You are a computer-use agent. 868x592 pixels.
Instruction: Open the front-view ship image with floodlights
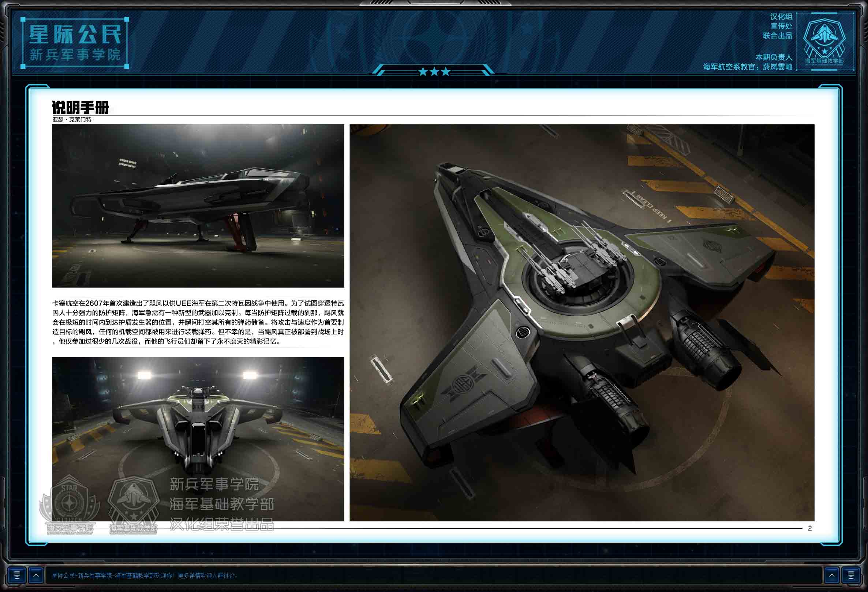click(198, 439)
